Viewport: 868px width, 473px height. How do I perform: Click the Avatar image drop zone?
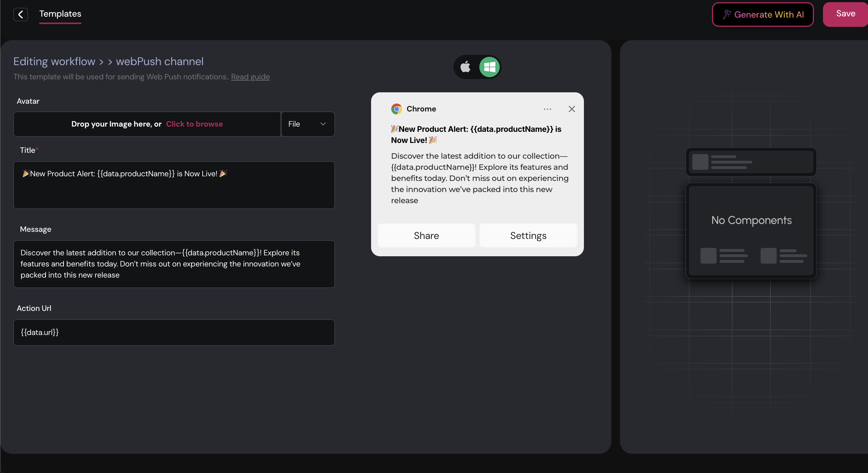click(x=147, y=124)
